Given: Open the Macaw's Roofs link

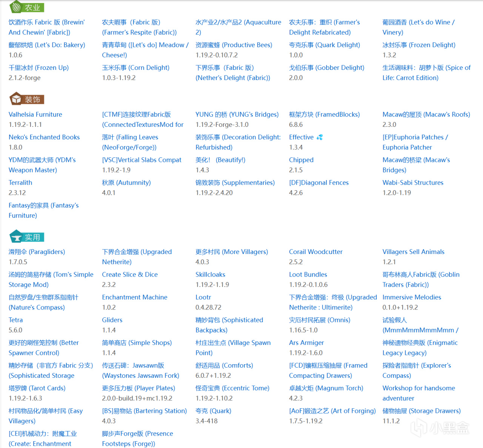Looking at the screenshot, I should coord(426,114).
